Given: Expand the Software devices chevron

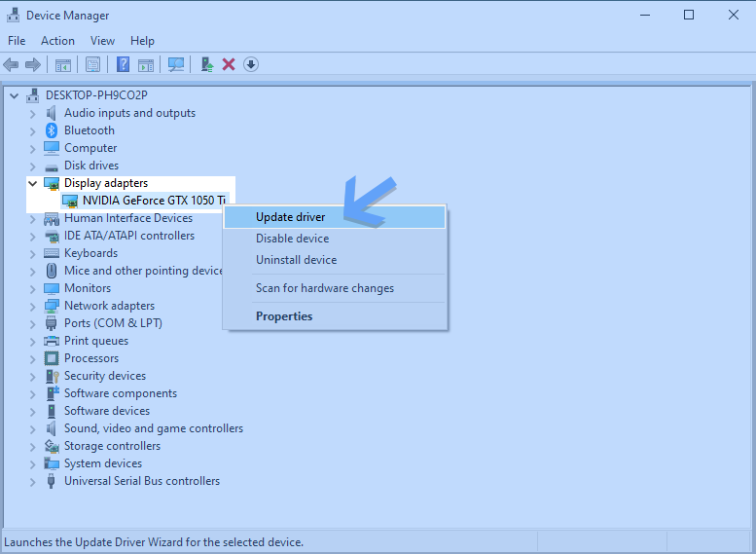Looking at the screenshot, I should click(32, 412).
